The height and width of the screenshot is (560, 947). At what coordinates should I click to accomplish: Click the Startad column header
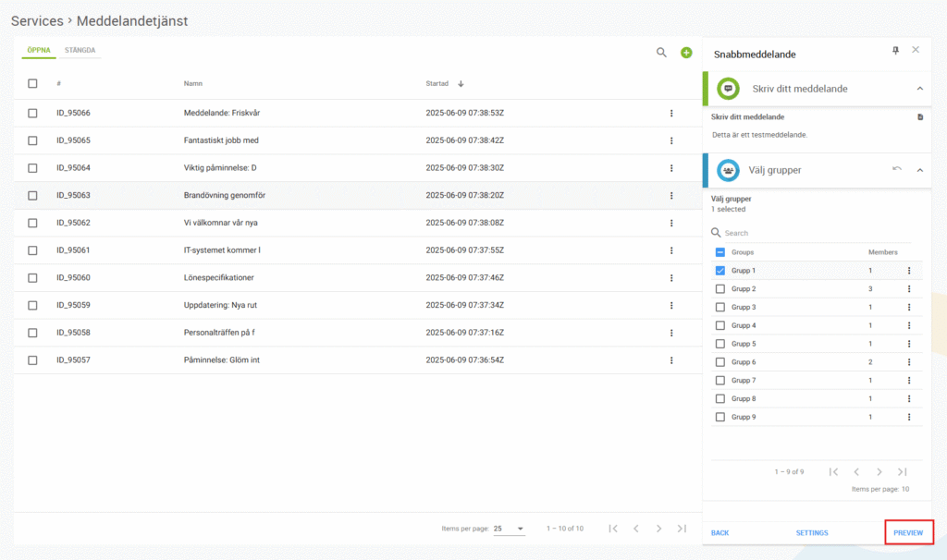click(437, 84)
